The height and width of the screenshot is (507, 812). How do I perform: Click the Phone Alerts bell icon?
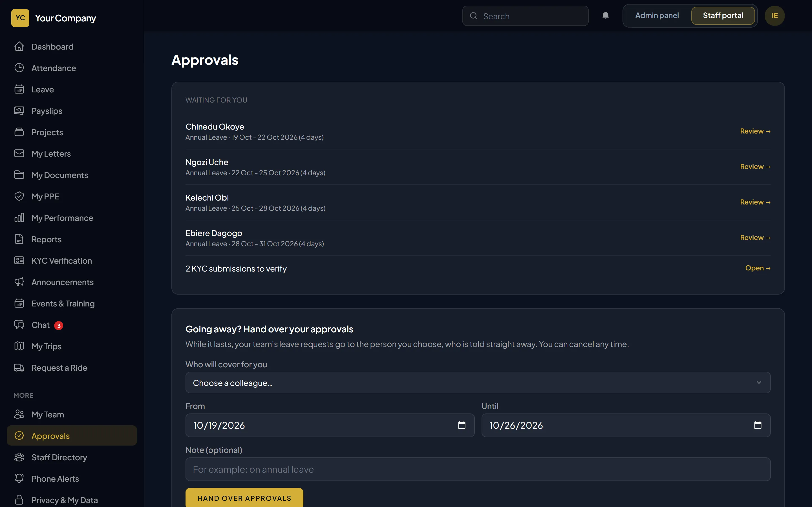click(x=19, y=479)
